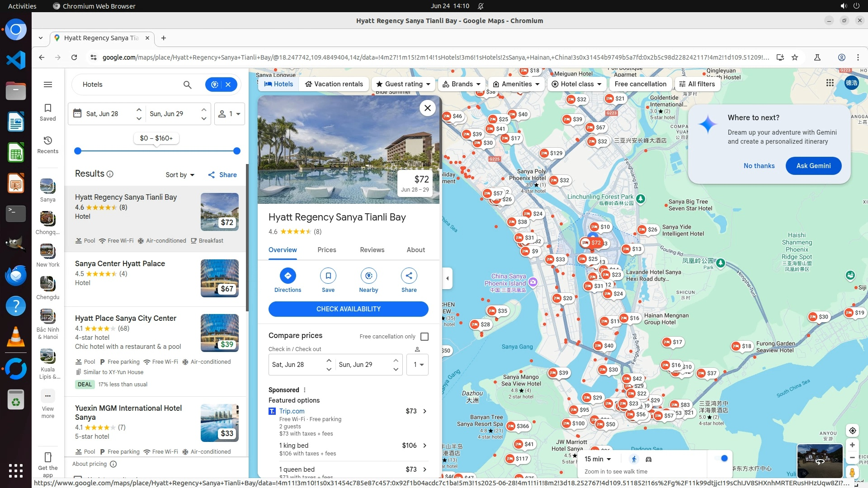Open the Sort by dropdown
The height and width of the screenshot is (488, 868).
(x=179, y=175)
